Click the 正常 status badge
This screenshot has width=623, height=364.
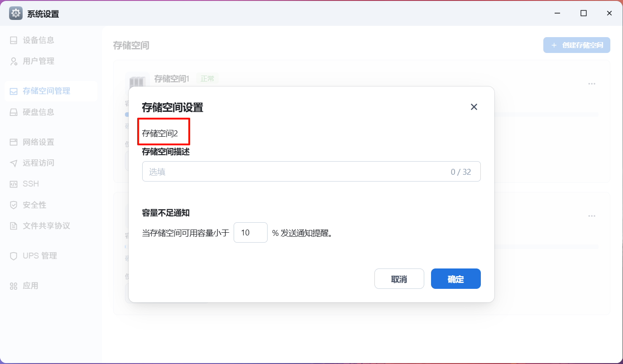point(207,79)
